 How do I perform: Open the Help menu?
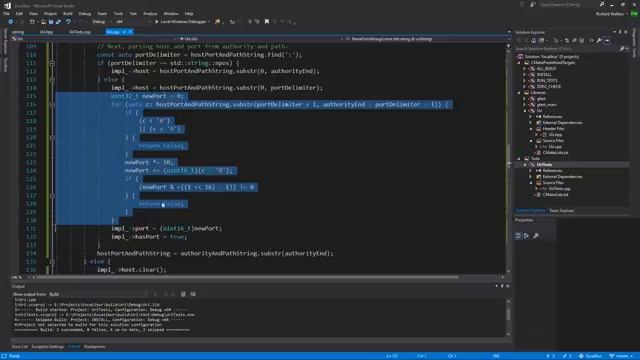pos(189,13)
